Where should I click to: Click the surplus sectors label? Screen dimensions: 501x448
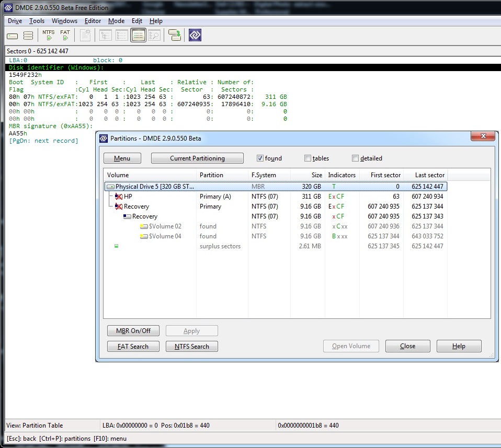220,246
